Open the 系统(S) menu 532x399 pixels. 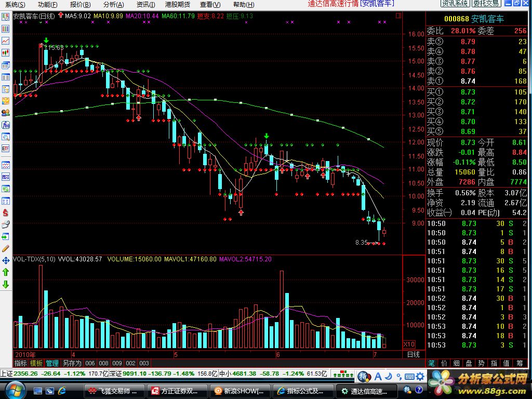15,4
